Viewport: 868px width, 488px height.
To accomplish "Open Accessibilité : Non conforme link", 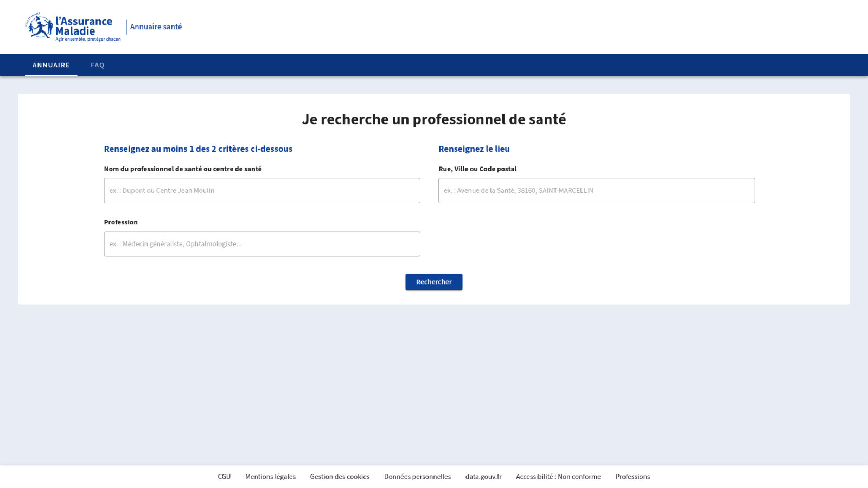I will coord(558,477).
